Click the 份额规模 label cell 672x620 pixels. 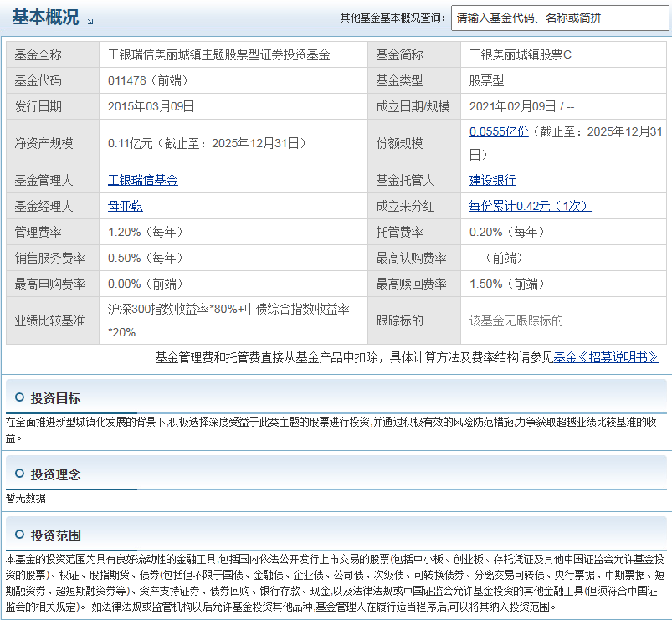pyautogui.click(x=414, y=143)
